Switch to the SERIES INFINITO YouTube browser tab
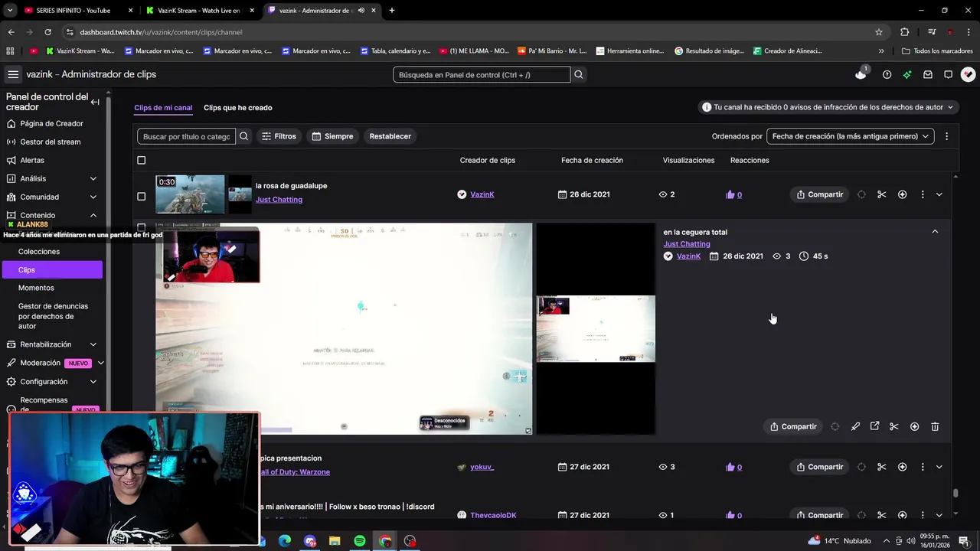The image size is (980, 551). [x=75, y=10]
